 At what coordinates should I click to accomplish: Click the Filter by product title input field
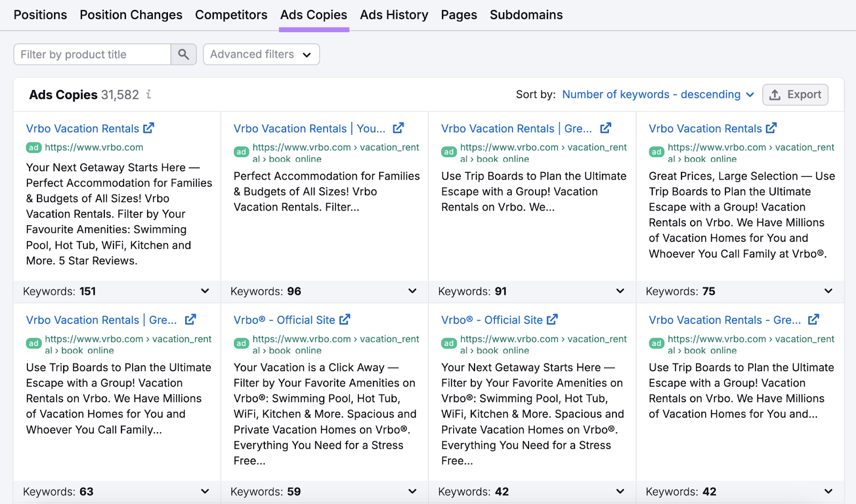point(91,54)
